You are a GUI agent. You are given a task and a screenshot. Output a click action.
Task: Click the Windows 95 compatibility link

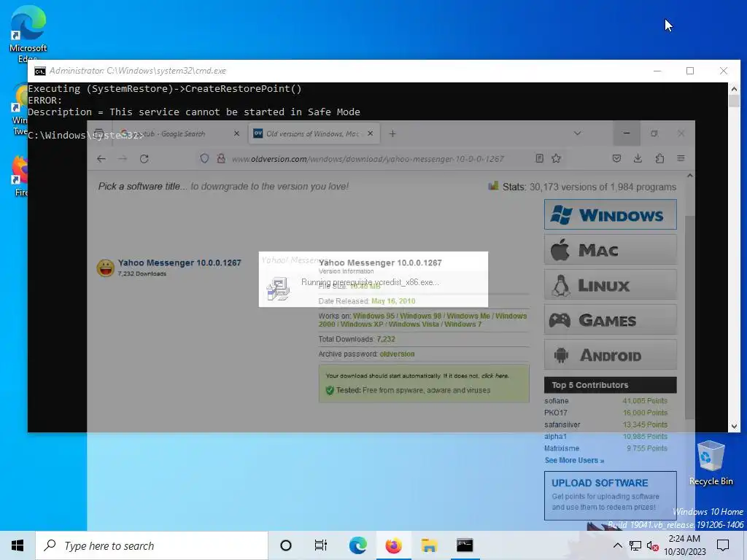coord(374,316)
